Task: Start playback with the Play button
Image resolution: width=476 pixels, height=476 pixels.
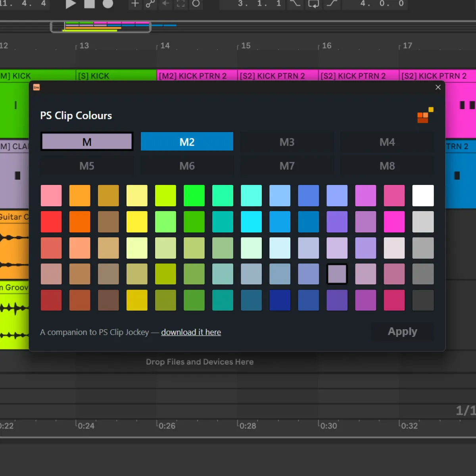Action: coord(71,4)
